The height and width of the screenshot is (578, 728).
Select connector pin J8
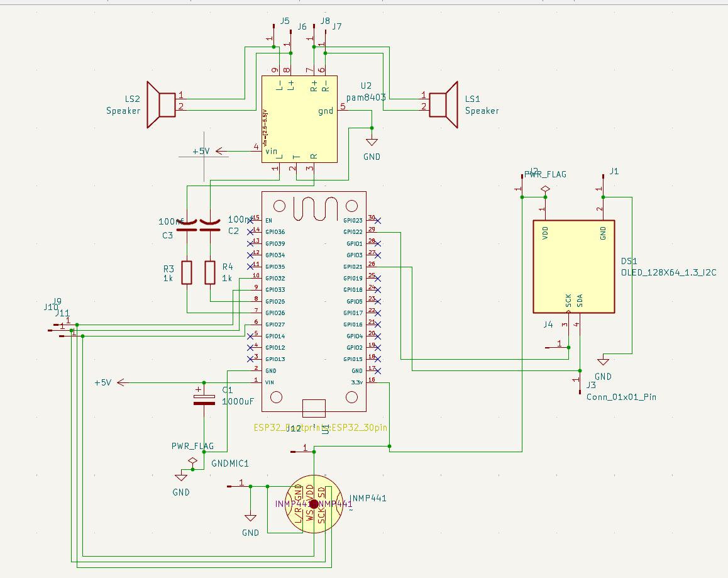click(x=314, y=35)
